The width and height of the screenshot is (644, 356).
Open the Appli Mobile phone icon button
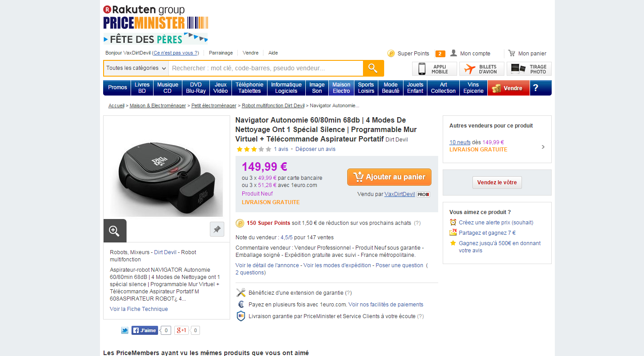coord(435,69)
